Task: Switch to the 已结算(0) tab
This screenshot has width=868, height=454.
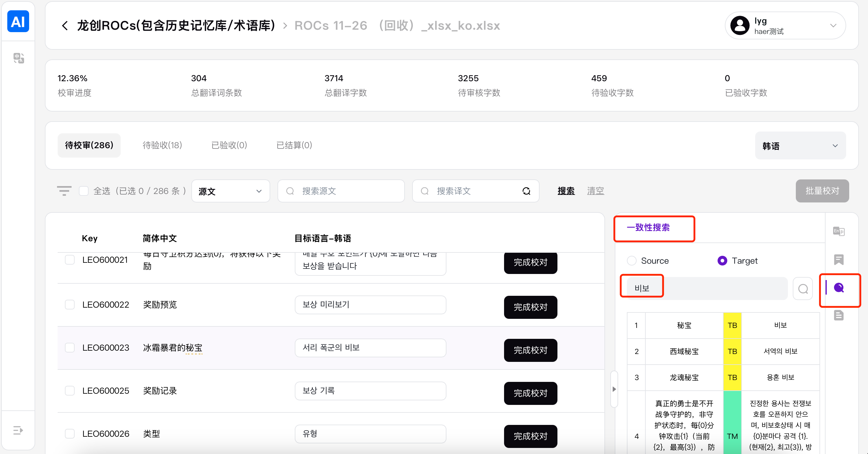Action: coord(294,145)
